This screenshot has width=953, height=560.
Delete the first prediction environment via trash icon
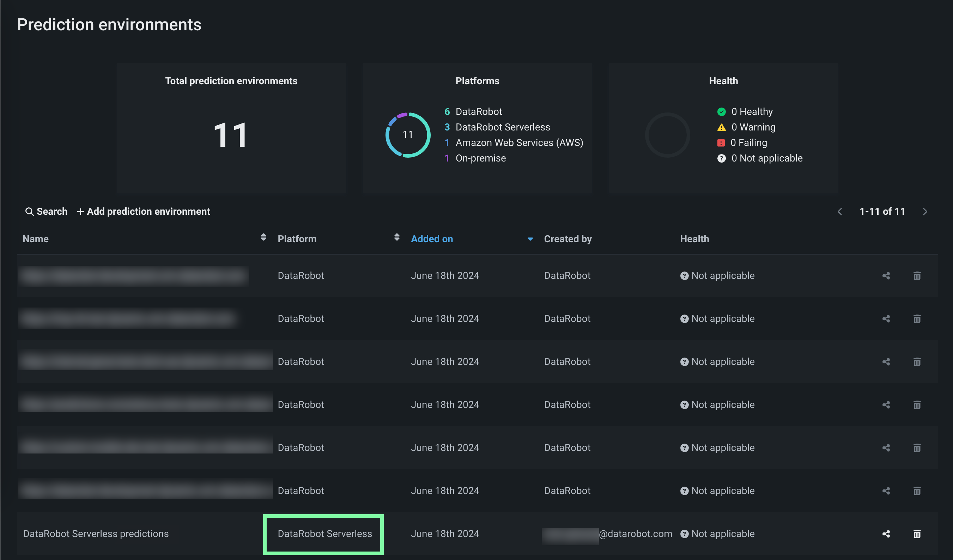tap(917, 276)
